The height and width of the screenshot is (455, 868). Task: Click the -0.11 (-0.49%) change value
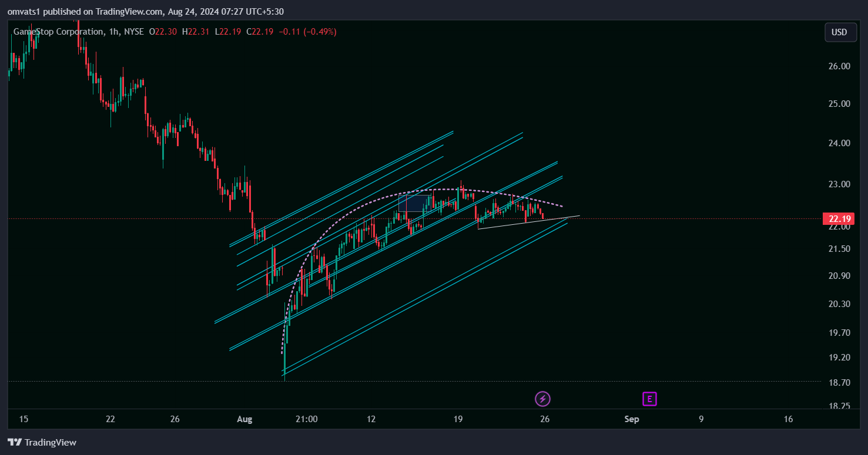[x=307, y=32]
